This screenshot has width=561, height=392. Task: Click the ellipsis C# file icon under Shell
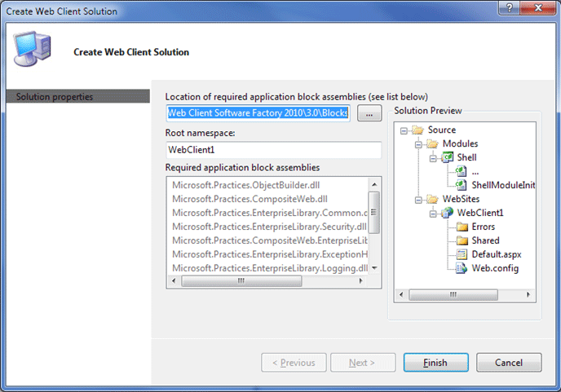tap(461, 171)
